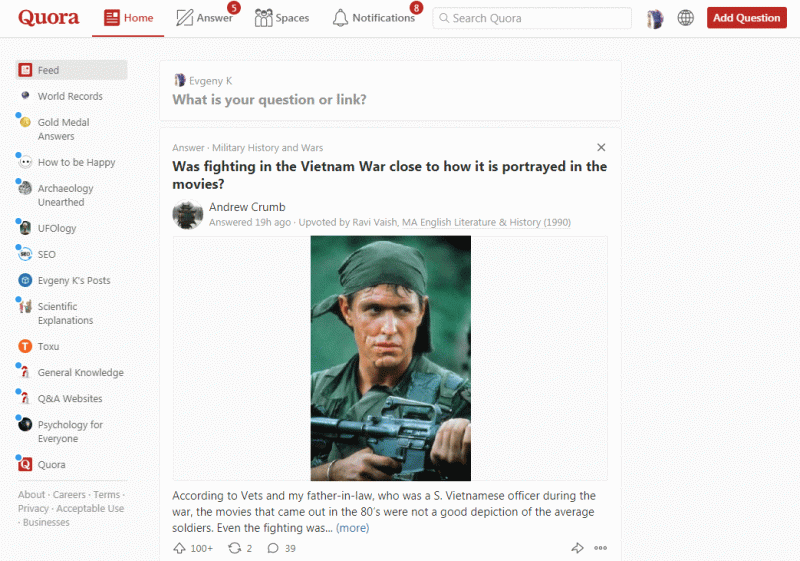
Task: Open the comments bubble showing 39
Action: tap(282, 548)
